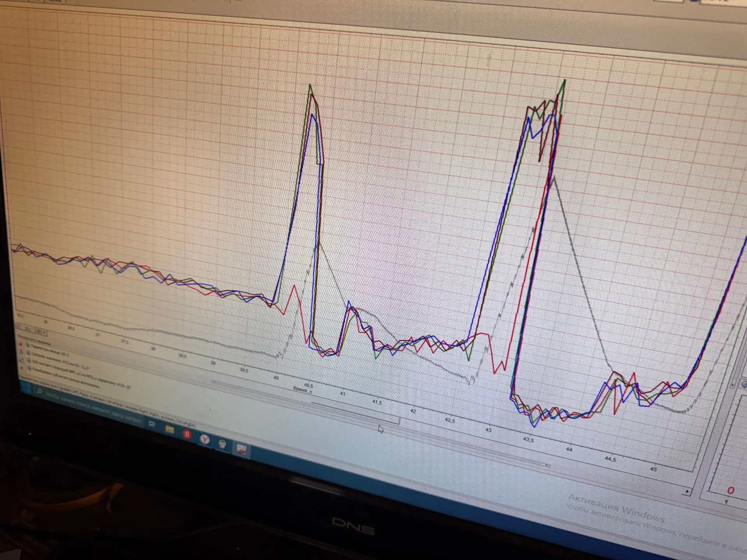Click the second icon in the analysis results toolbar
The height and width of the screenshot is (560, 747).
[21, 352]
